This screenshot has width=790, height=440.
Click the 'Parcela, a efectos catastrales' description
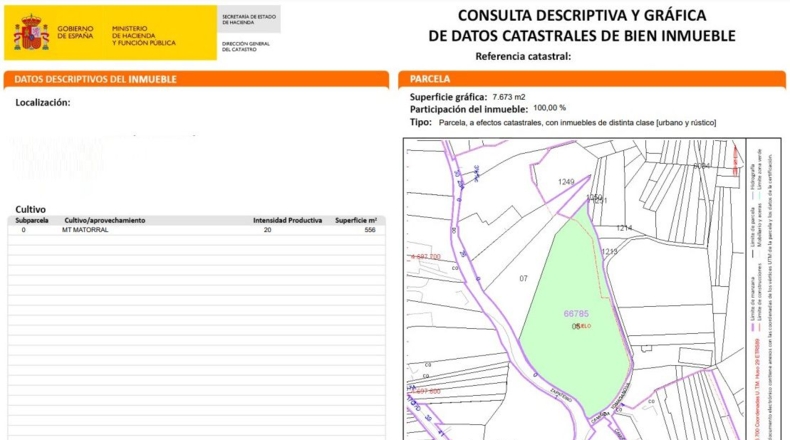point(577,122)
